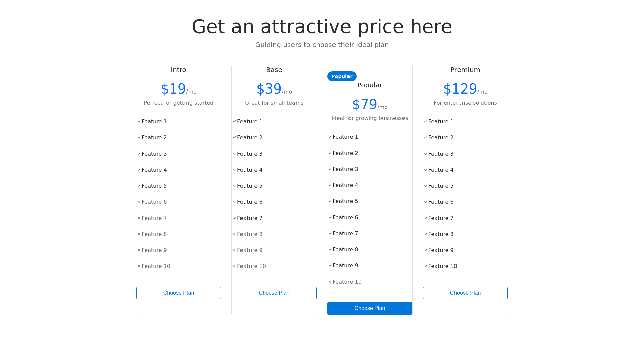Click the cross icon beside Base Feature 8
Image resolution: width=644 pixels, height=362 pixels.
tap(234, 234)
